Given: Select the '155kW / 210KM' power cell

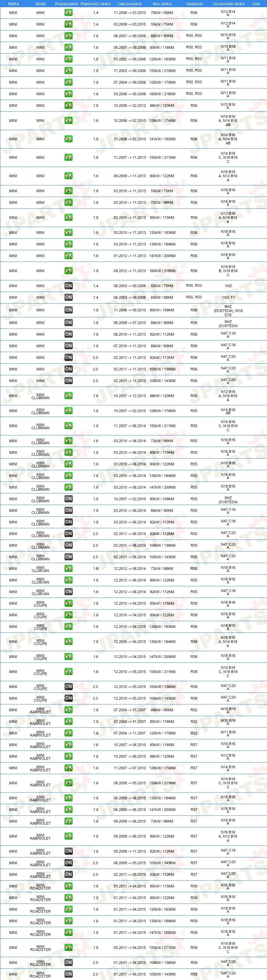Looking at the screenshot, I should tap(163, 71).
